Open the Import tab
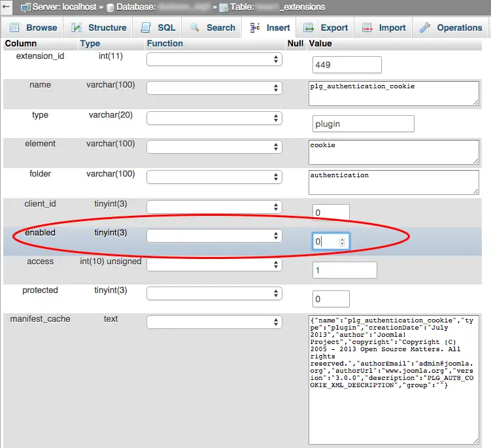The height and width of the screenshot is (448, 491). point(383,27)
